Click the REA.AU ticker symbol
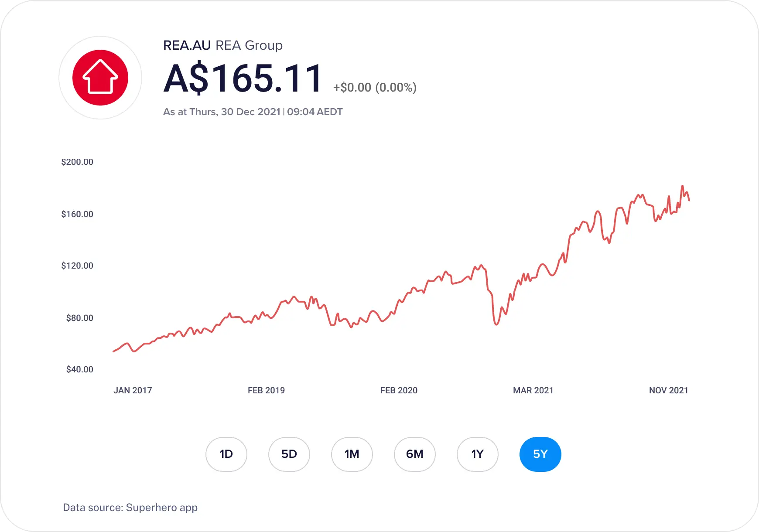The image size is (759, 532). point(187,45)
